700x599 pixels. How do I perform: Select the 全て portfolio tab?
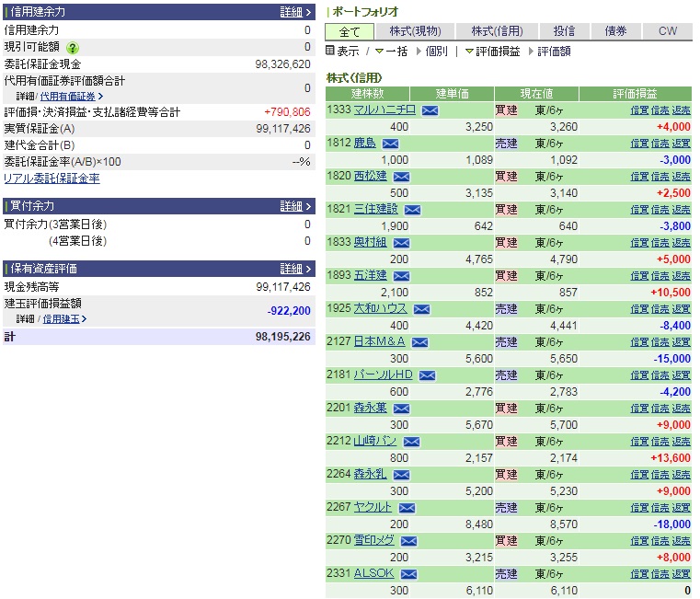350,31
